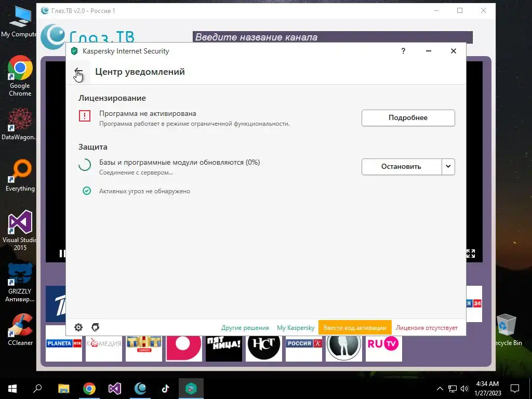This screenshot has height=399, width=532.
Task: Open File Explorer from taskbar
Action: point(63,389)
